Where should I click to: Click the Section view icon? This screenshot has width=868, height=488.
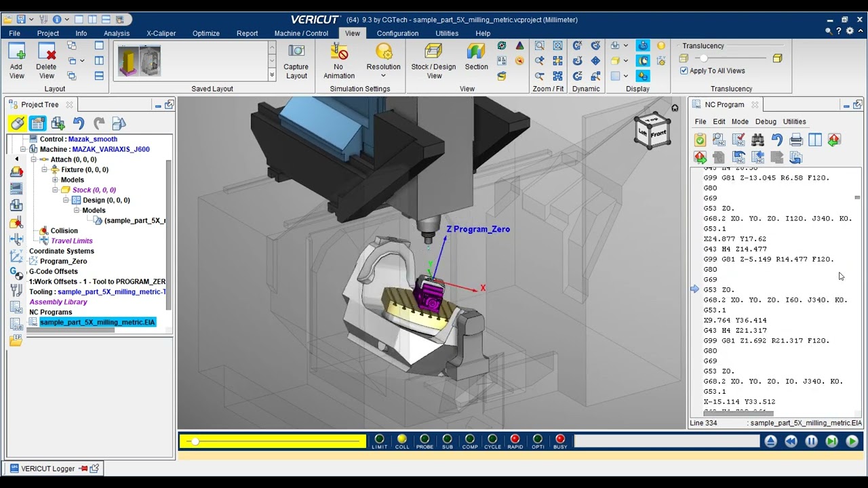476,52
